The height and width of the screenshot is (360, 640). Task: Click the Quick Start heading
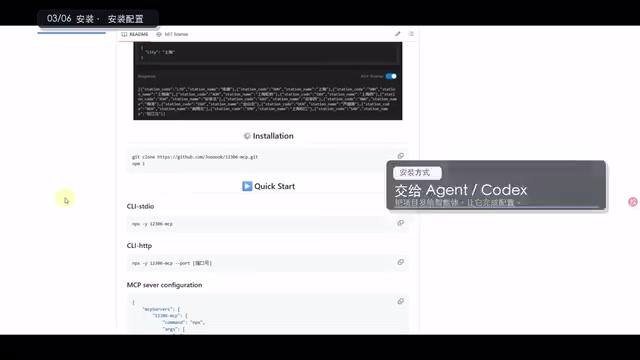(274, 186)
